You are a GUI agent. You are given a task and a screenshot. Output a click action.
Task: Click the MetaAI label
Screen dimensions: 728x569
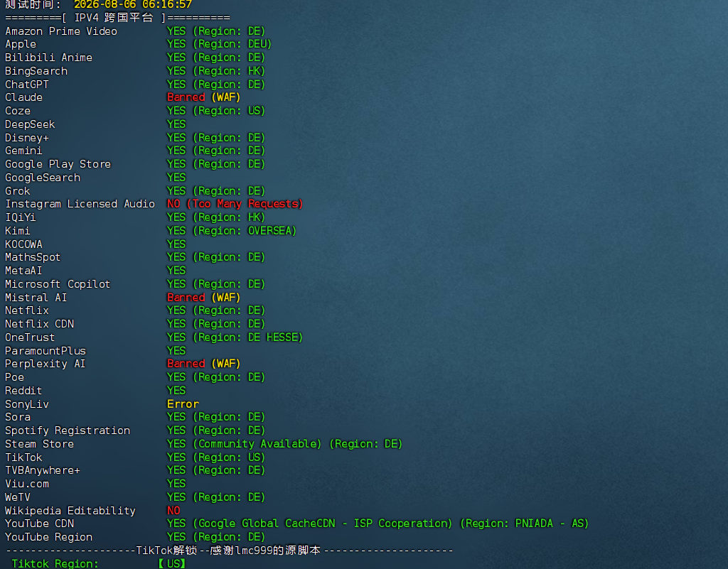(x=23, y=271)
